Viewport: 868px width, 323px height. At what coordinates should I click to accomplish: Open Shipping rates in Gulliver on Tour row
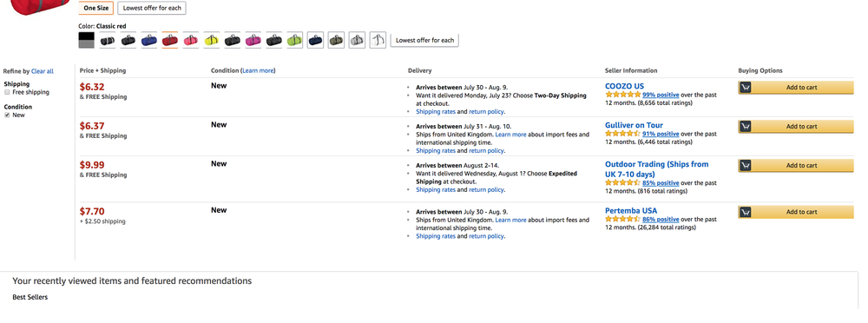point(436,151)
